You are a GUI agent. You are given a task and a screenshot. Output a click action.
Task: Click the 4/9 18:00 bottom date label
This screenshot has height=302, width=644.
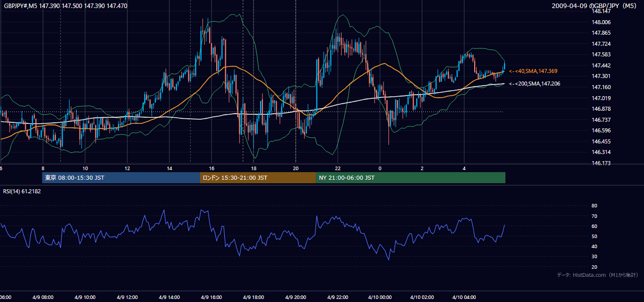click(x=253, y=297)
